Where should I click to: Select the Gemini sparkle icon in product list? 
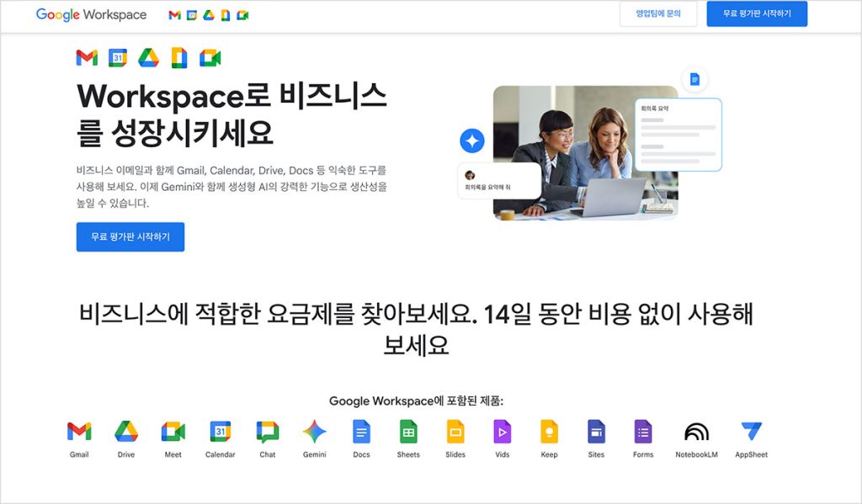(x=315, y=432)
